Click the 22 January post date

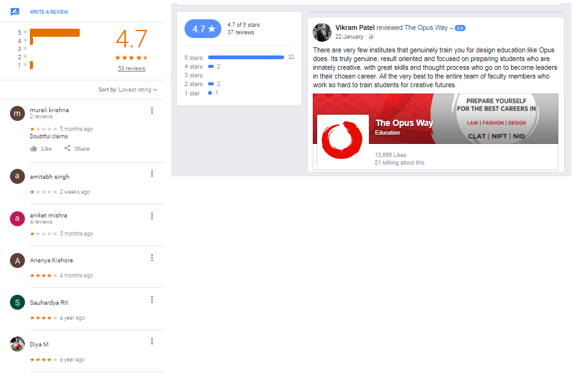349,37
